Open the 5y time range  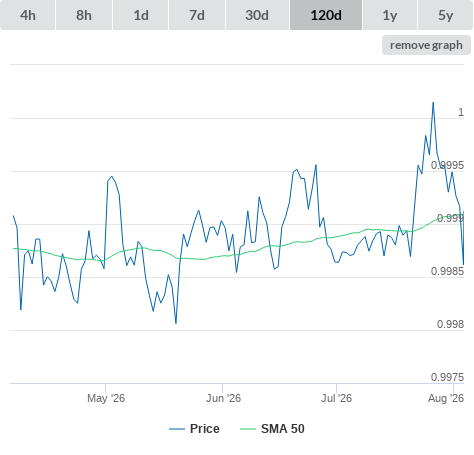[x=445, y=15]
